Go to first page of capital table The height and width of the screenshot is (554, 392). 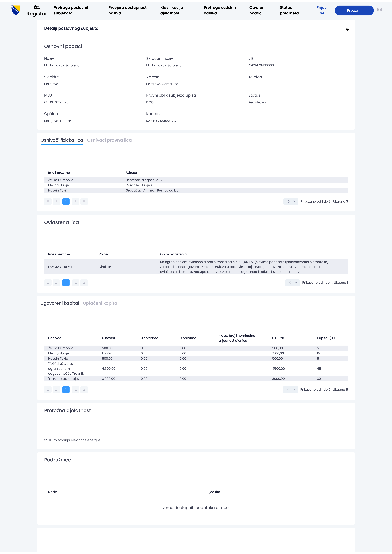tap(48, 390)
